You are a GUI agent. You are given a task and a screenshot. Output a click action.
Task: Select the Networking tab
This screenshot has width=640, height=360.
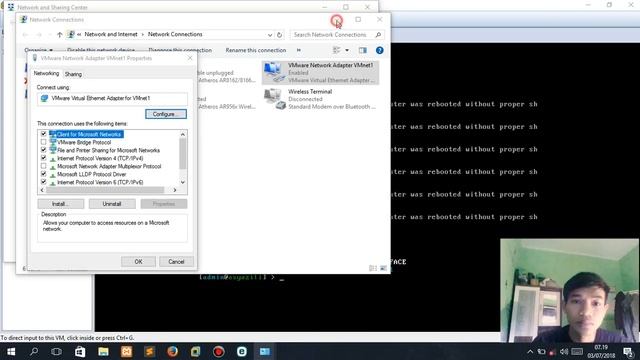pyautogui.click(x=46, y=73)
